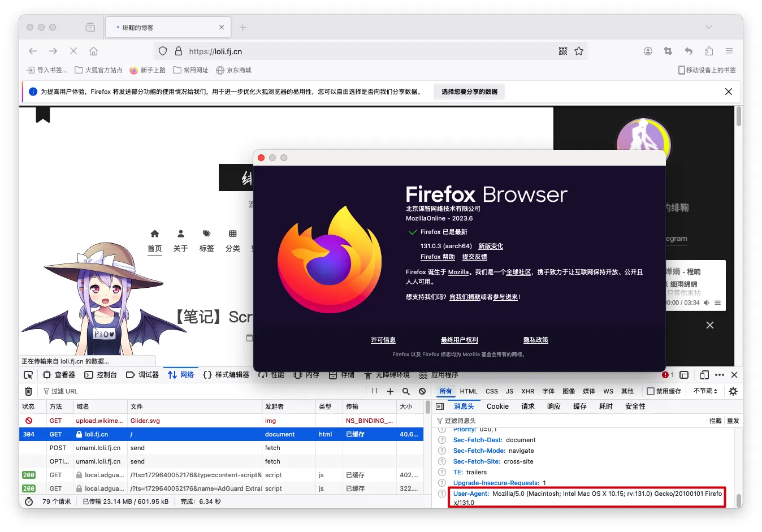Switch to the 控制台 devtools tab
Image resolution: width=762 pixels, height=532 pixels.
coord(101,375)
